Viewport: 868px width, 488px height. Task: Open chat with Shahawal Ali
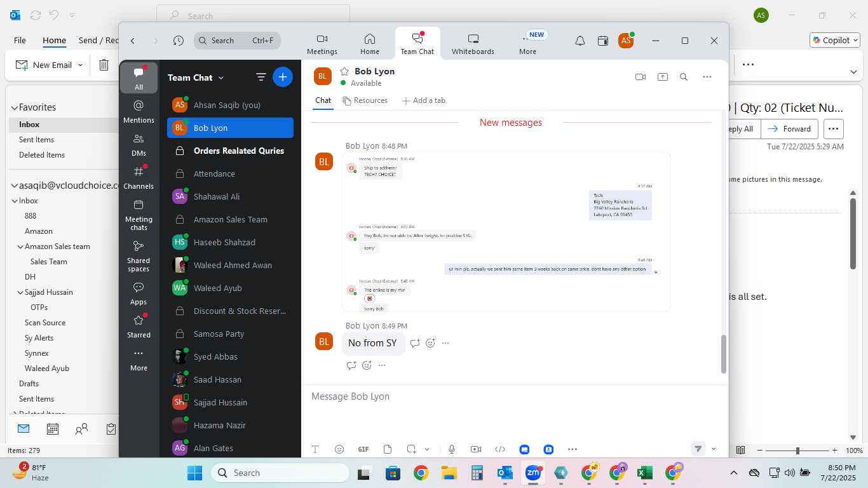tap(230, 196)
